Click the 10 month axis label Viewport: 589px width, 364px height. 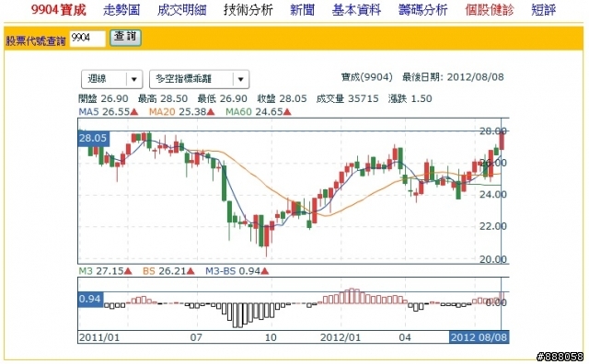click(271, 337)
